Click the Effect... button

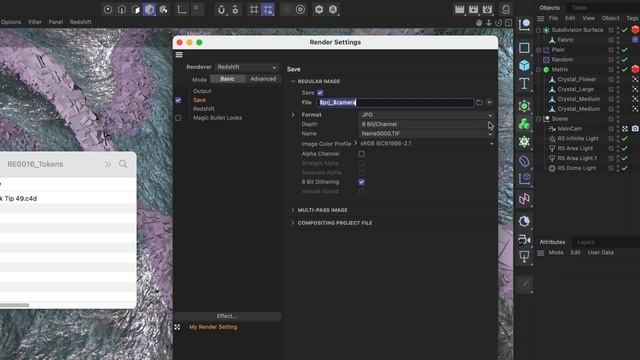click(227, 316)
